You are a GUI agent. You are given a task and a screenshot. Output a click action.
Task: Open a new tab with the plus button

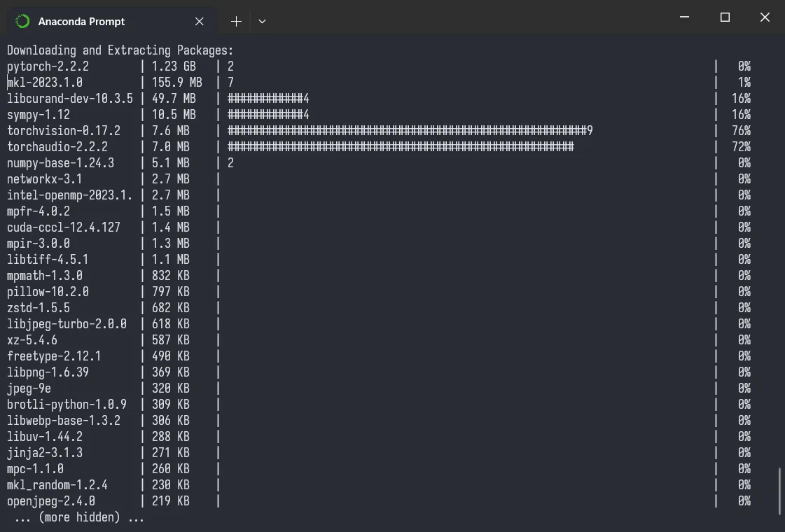tap(236, 21)
